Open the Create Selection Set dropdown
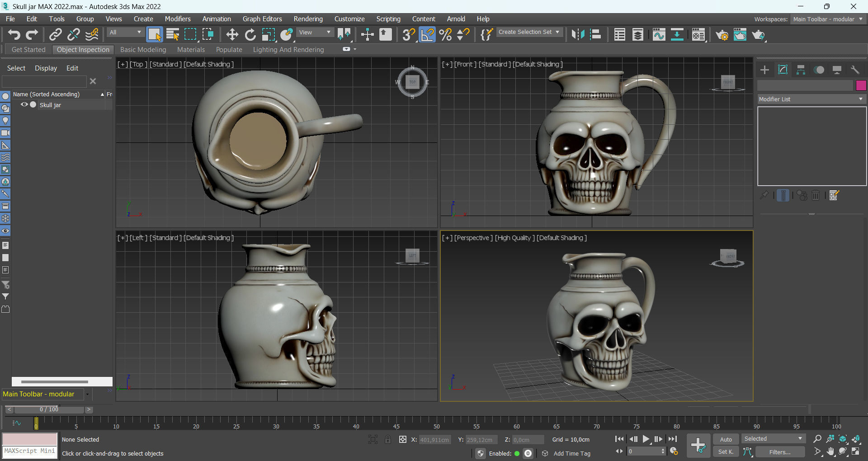 [529, 32]
